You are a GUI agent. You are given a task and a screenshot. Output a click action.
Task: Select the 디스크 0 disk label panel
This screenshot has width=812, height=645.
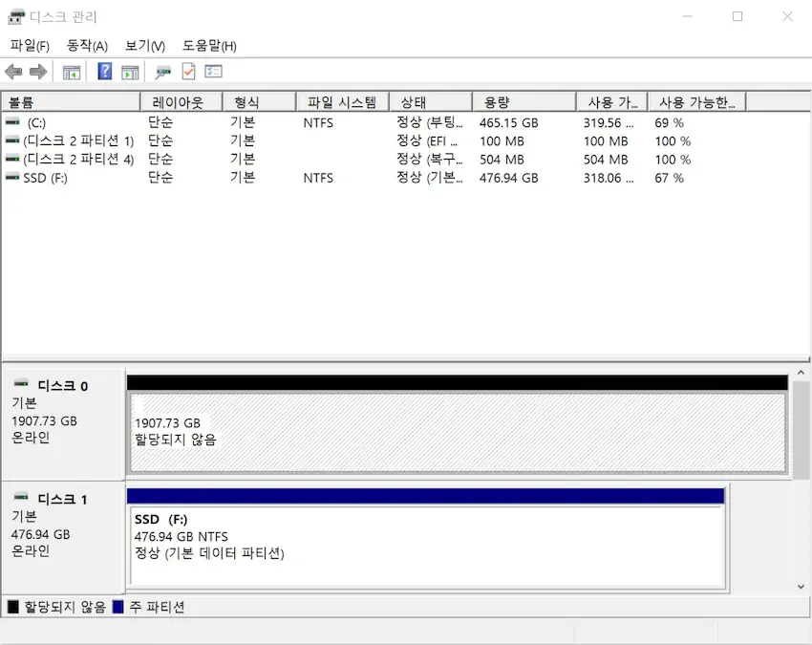point(63,424)
